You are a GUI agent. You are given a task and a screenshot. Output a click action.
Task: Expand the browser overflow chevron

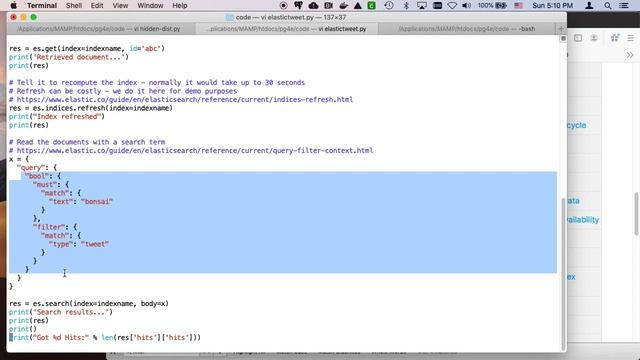pyautogui.click(x=630, y=55)
